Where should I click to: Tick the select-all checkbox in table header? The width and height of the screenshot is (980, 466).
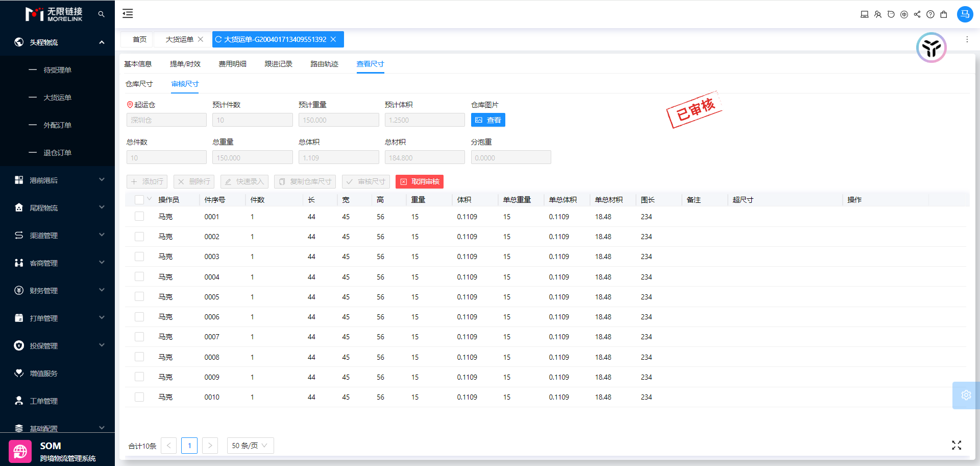pos(139,200)
